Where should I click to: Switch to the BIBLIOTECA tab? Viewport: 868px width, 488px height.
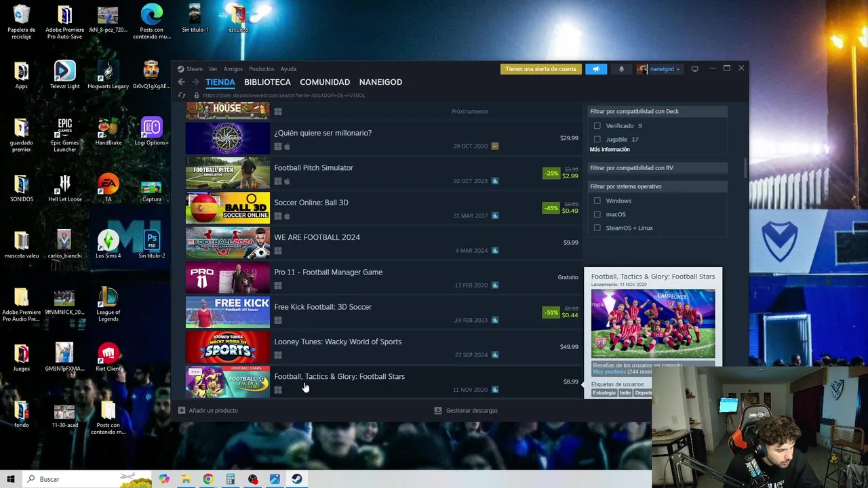coord(267,82)
